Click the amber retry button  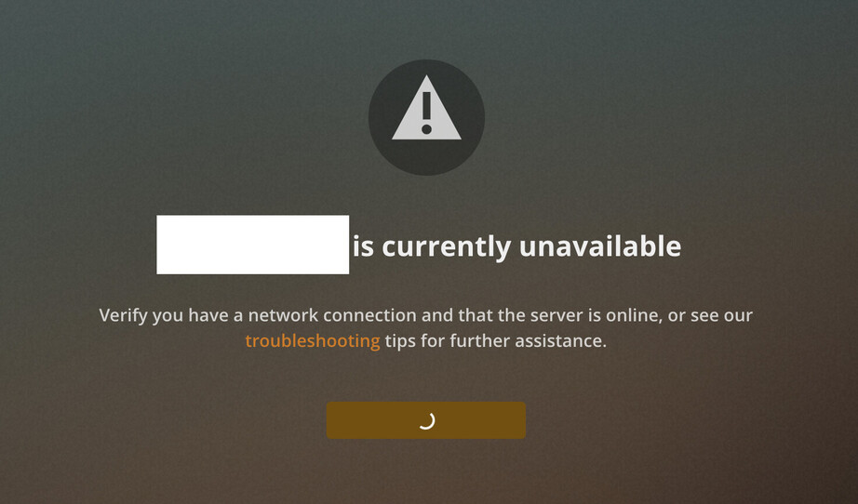pos(426,420)
